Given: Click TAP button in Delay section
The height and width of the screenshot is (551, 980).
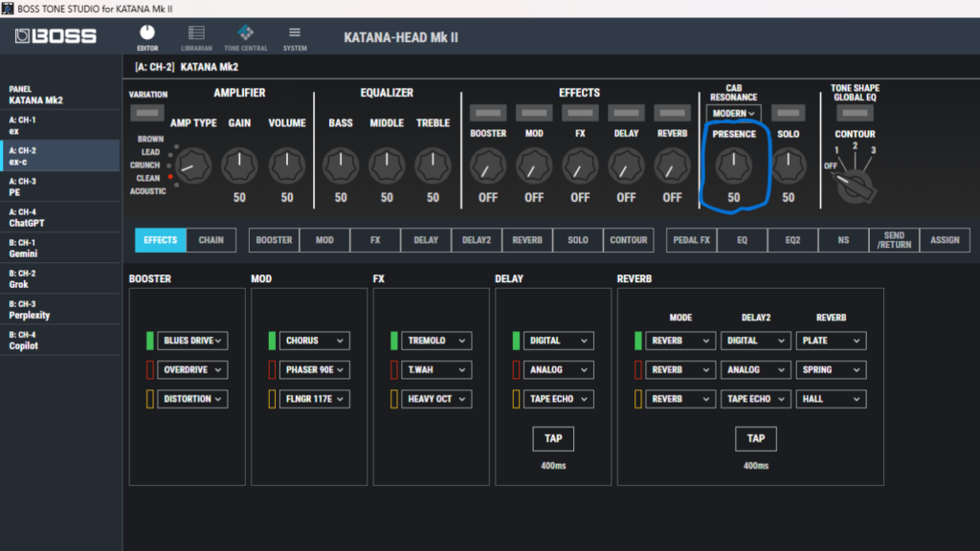Looking at the screenshot, I should click(x=553, y=438).
